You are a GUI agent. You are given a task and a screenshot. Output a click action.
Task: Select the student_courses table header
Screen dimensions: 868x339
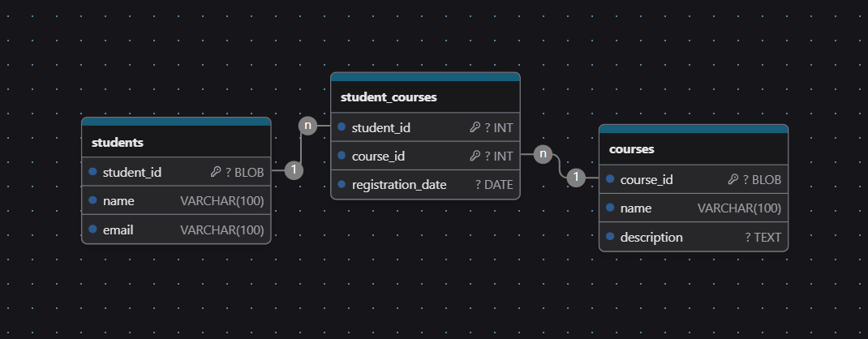[425, 97]
